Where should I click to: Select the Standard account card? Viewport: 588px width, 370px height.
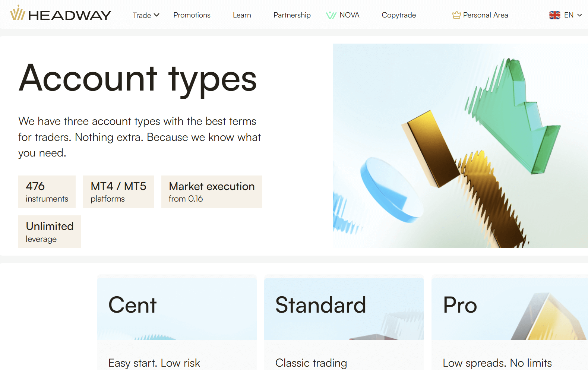[344, 323]
